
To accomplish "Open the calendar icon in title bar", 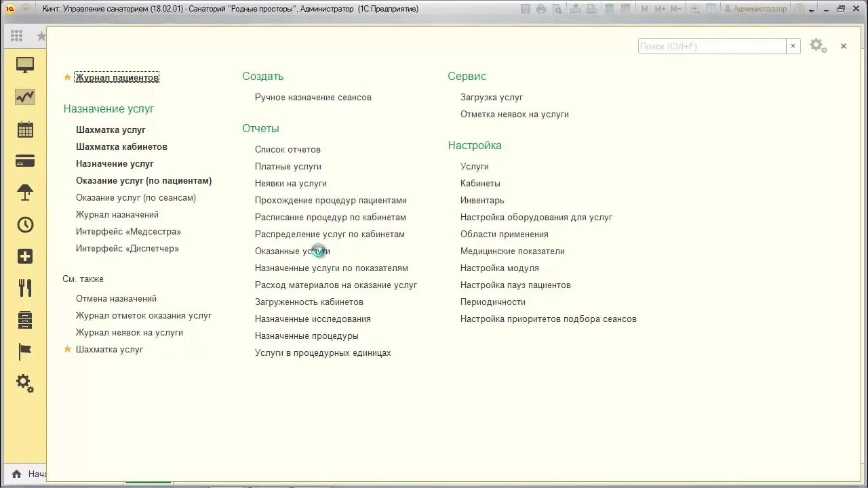I will [625, 9].
